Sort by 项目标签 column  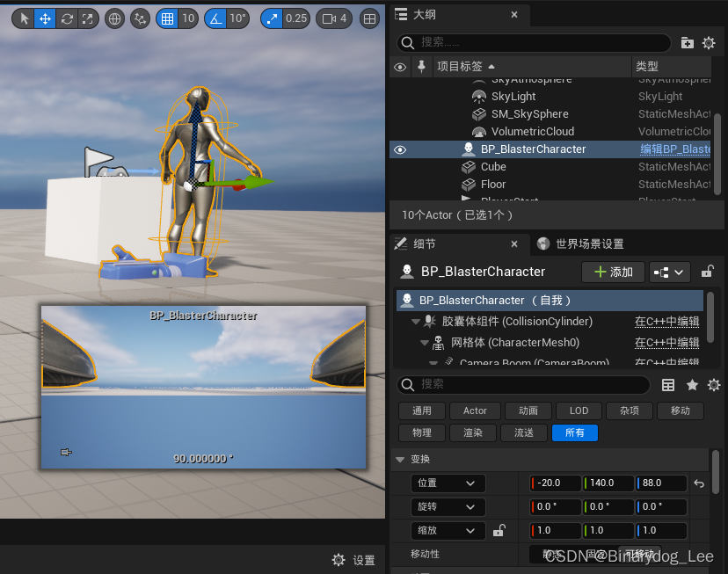(x=466, y=66)
